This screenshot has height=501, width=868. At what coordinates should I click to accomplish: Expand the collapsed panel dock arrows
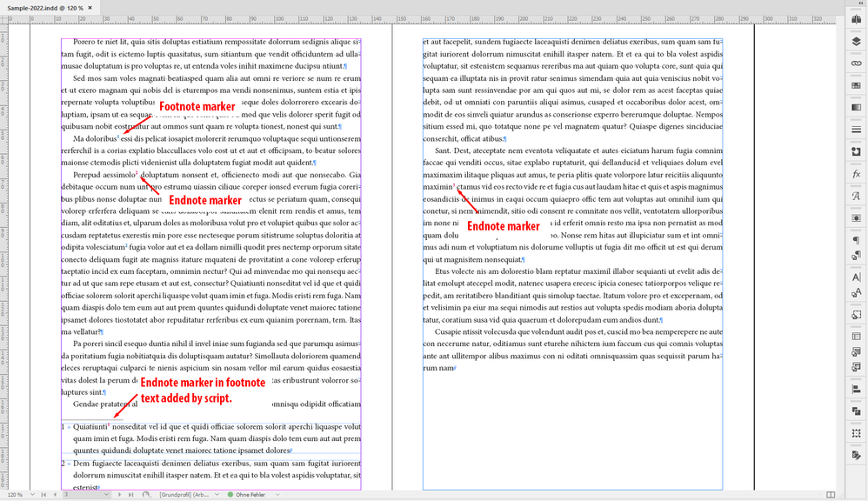861,3
